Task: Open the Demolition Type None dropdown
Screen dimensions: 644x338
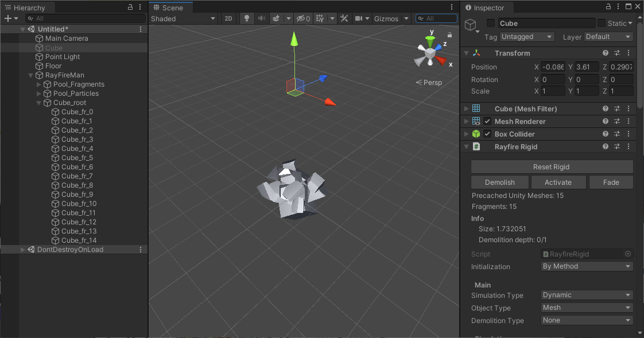Action: pyautogui.click(x=587, y=320)
